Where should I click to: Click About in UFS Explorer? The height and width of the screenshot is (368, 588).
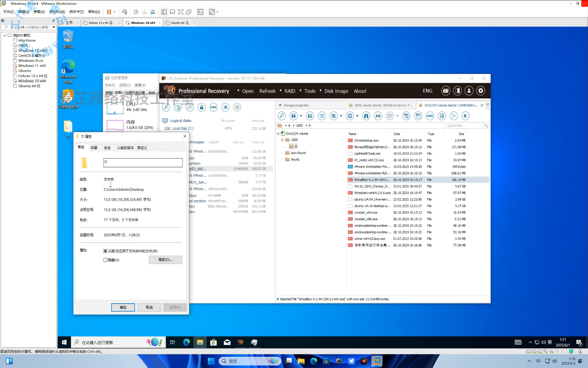[360, 91]
